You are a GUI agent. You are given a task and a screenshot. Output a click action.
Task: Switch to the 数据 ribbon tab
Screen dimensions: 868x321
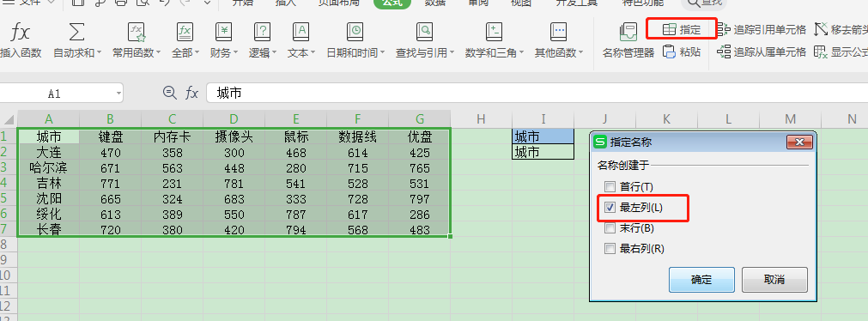[x=435, y=3]
